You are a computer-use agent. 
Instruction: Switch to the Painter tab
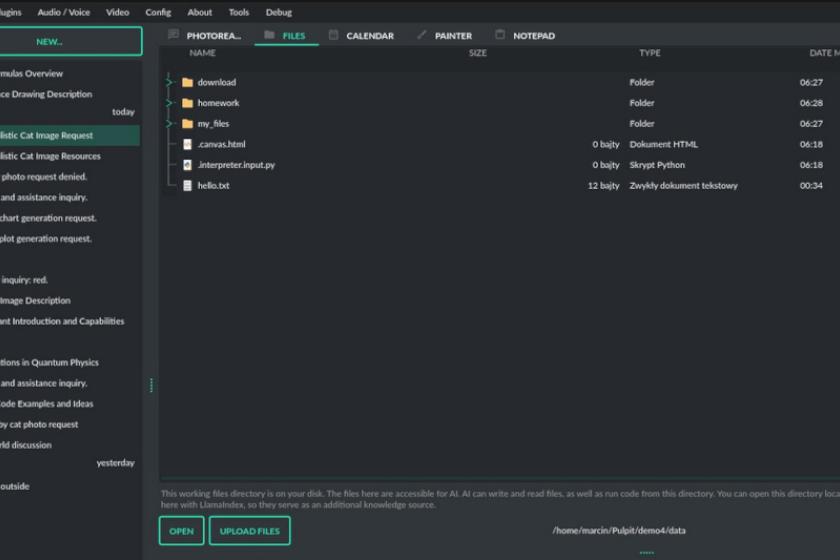tap(446, 35)
